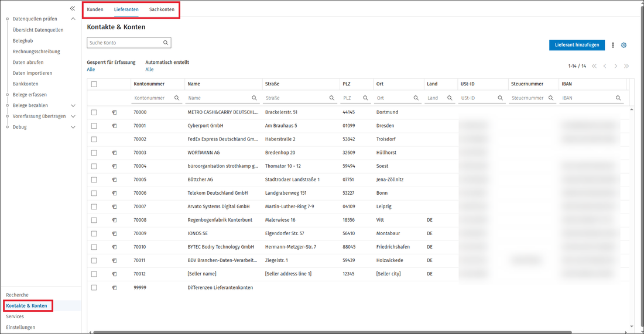Expand the Vorerfassung übertragen section
This screenshot has width=644, height=334.
(x=73, y=116)
